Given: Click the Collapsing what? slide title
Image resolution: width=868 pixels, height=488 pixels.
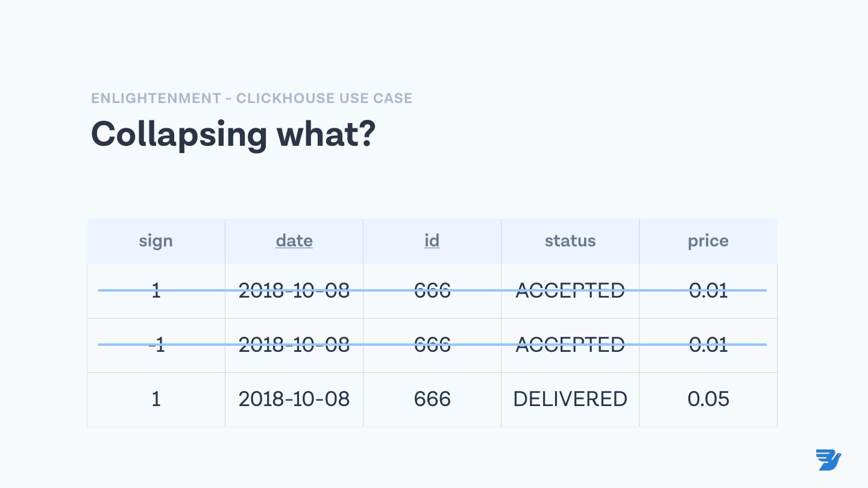Looking at the screenshot, I should pos(233,134).
